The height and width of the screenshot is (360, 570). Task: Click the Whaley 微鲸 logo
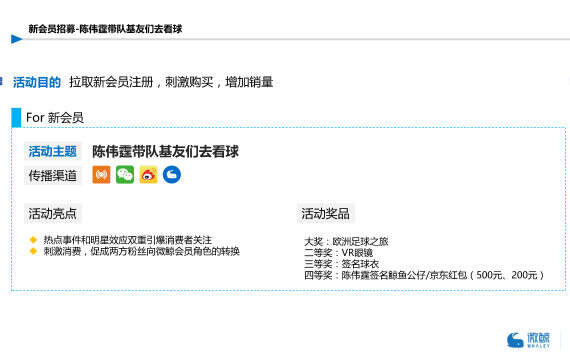click(x=529, y=340)
